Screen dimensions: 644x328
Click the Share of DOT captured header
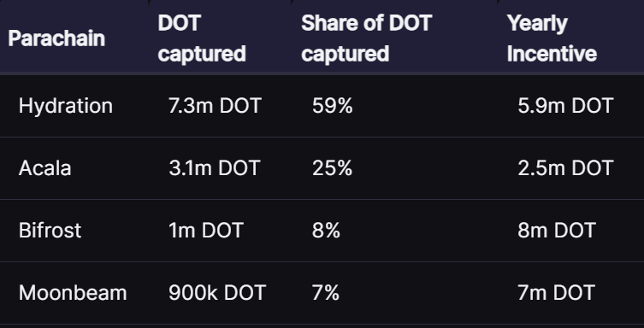pyautogui.click(x=366, y=38)
